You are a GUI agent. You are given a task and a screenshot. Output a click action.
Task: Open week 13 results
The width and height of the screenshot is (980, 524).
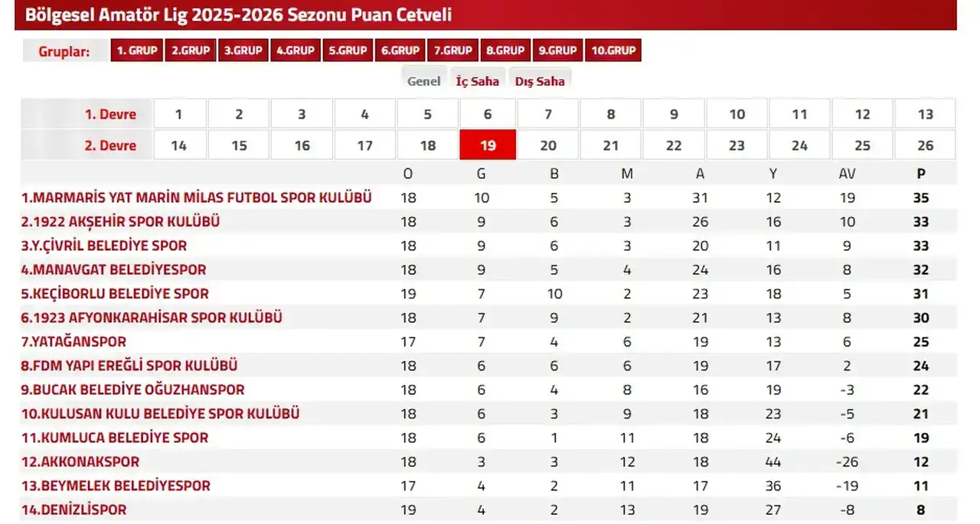pyautogui.click(x=926, y=113)
